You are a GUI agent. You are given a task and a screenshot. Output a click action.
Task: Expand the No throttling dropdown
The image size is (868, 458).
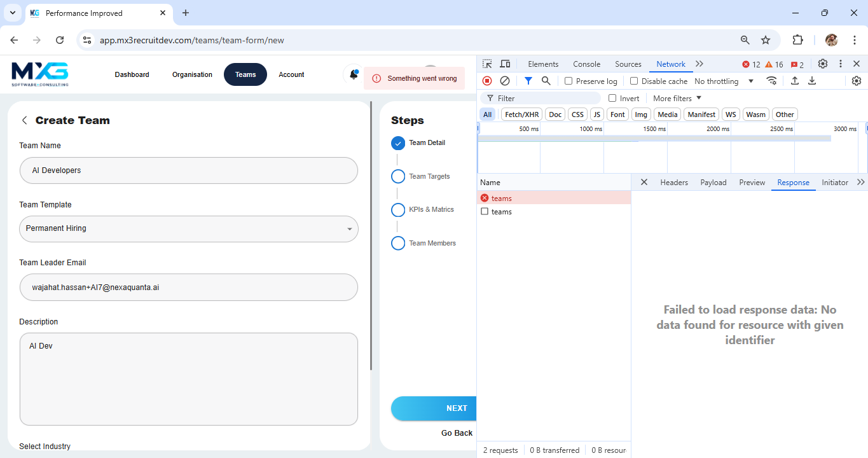point(724,81)
